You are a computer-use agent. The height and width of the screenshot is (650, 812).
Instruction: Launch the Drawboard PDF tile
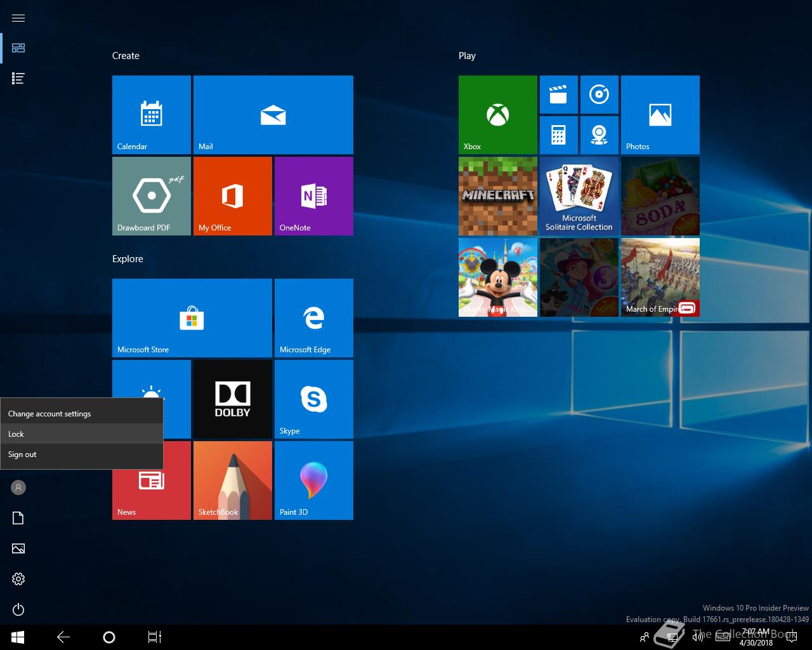152,196
